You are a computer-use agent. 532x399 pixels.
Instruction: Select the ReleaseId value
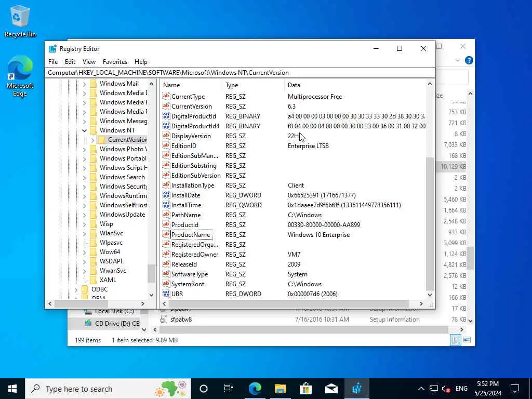(184, 264)
